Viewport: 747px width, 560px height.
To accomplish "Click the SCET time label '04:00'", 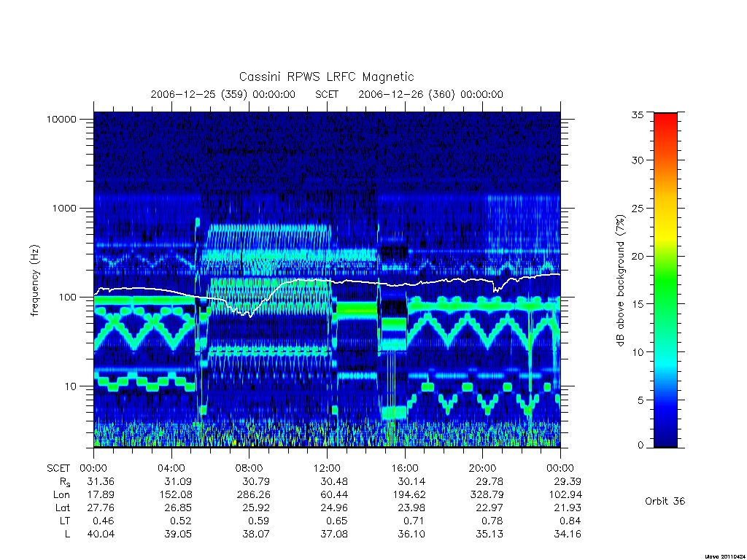I will (x=171, y=468).
